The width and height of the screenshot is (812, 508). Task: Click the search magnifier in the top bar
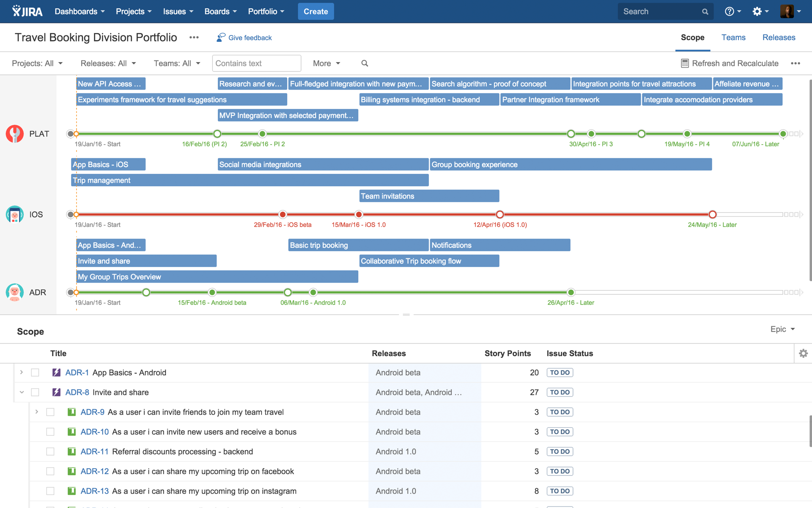click(x=705, y=12)
